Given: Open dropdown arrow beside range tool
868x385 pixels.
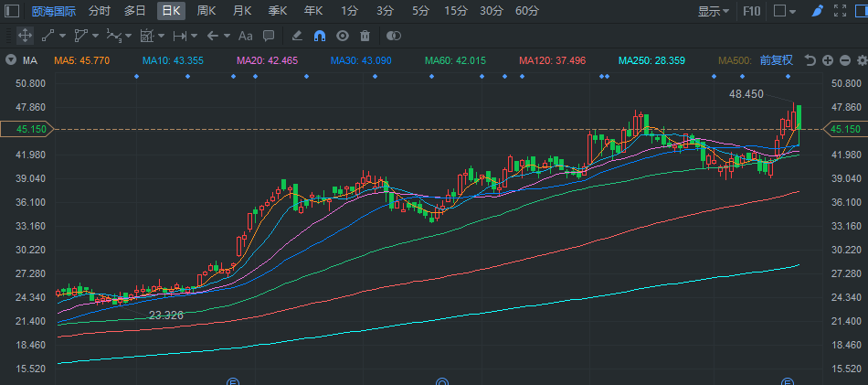Looking at the screenshot, I should pos(195,36).
